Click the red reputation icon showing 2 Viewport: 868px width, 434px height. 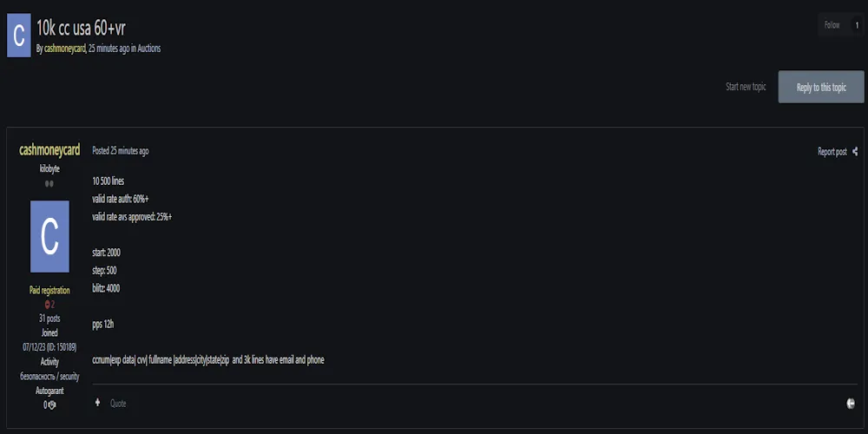(x=47, y=304)
